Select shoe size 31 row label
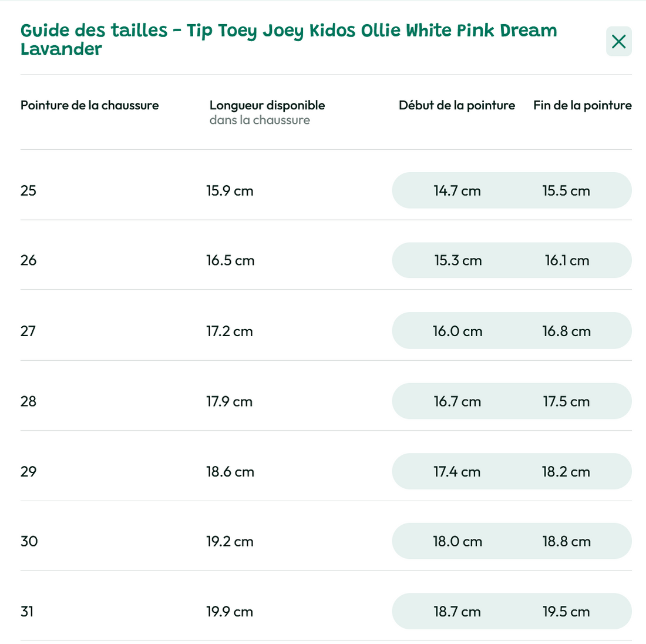The image size is (646, 644). point(27,612)
